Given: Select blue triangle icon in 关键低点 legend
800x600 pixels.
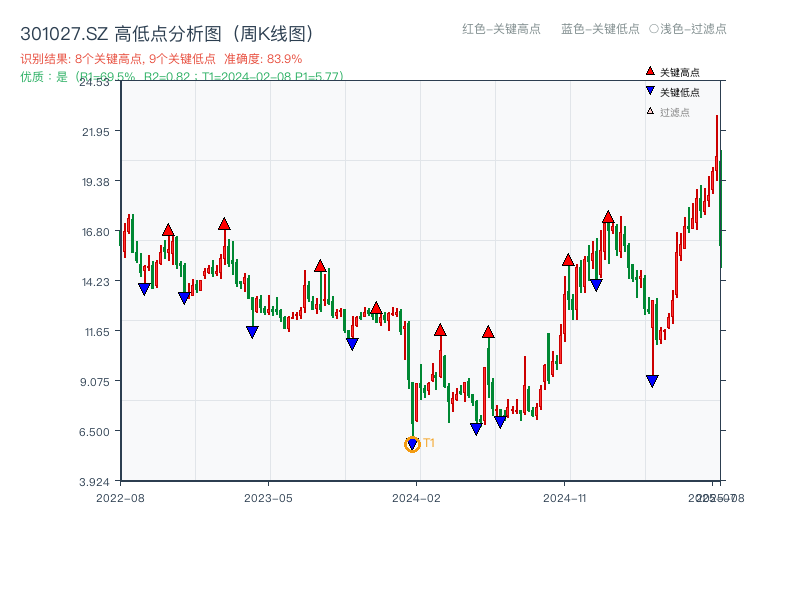Looking at the screenshot, I should point(650,91).
